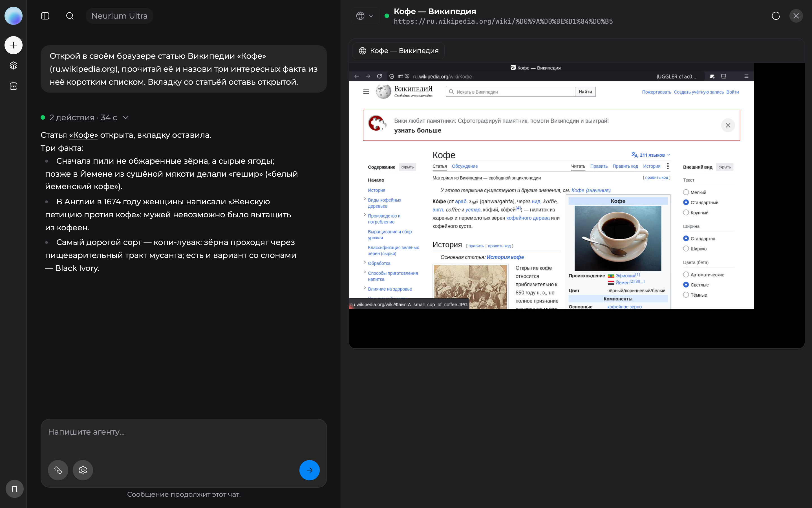This screenshot has width=812, height=508.
Task: Click Создать учётную запись link
Action: [x=699, y=92]
